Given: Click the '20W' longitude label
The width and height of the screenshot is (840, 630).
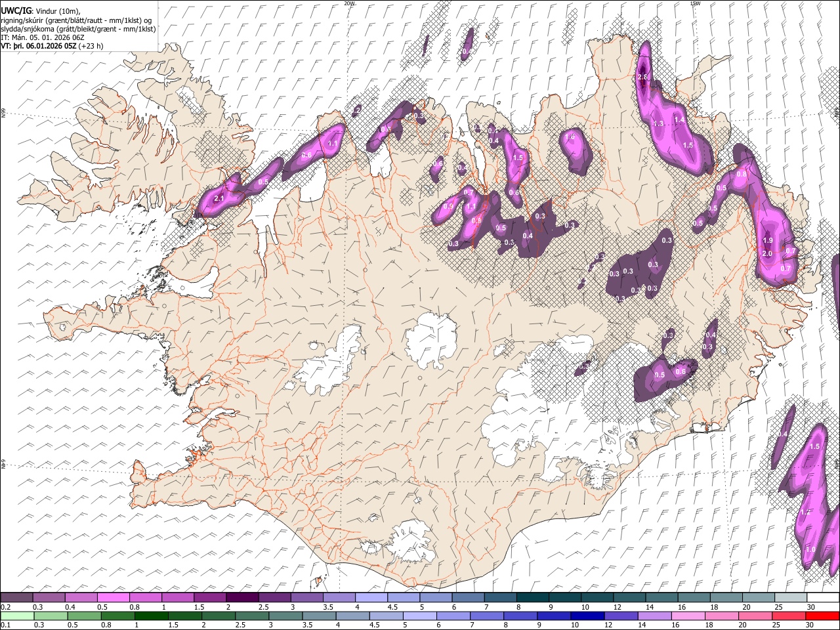Looking at the screenshot, I should tap(349, 3).
